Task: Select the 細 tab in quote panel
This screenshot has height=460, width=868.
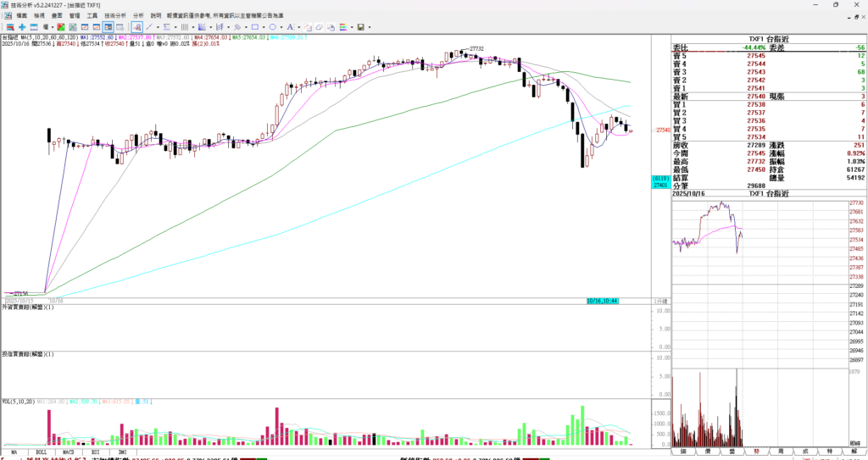Action: click(x=683, y=452)
